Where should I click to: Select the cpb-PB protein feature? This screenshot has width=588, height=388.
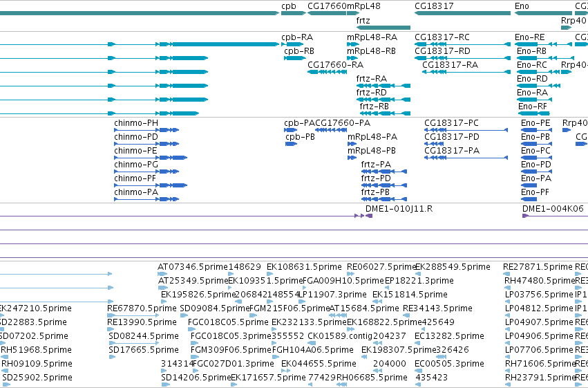[291, 144]
